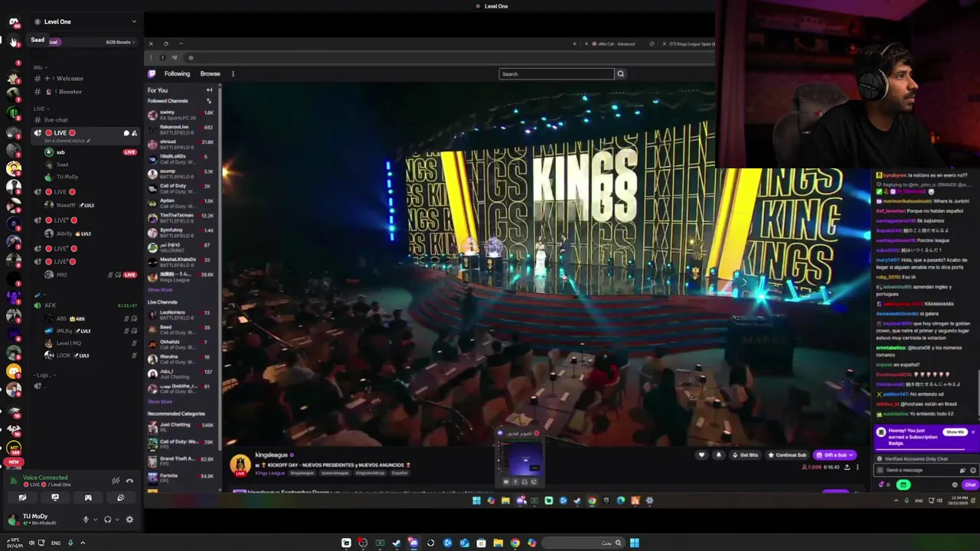The height and width of the screenshot is (551, 980).
Task: Show hidden system tray icons
Action: click(x=83, y=543)
